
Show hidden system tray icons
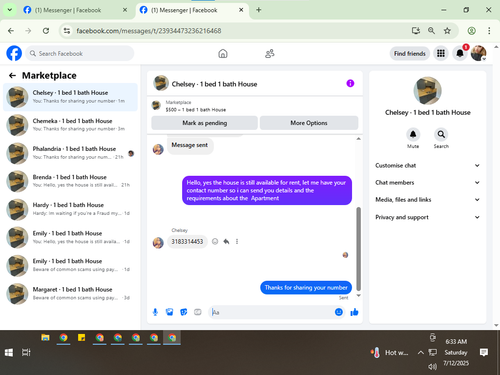pyautogui.click(x=421, y=352)
